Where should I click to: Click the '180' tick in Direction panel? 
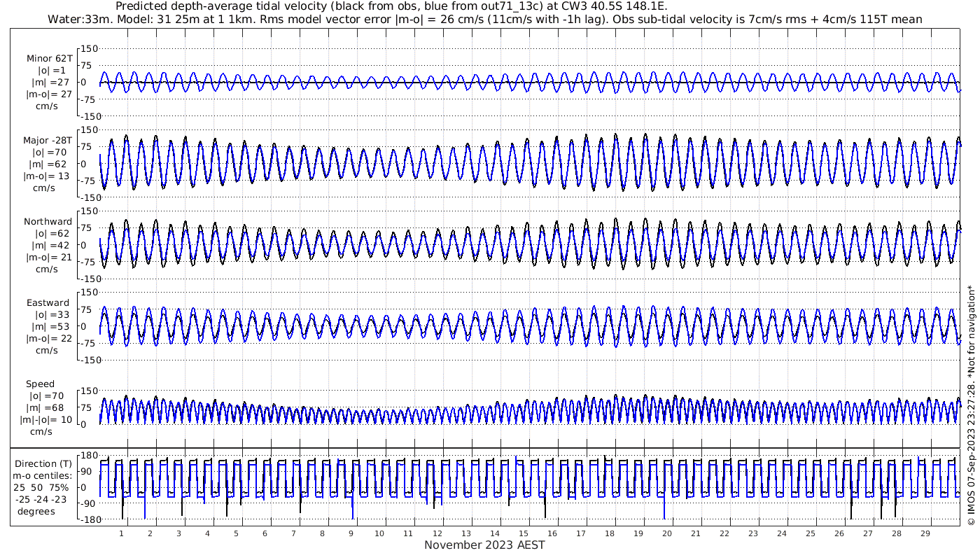coord(88,456)
